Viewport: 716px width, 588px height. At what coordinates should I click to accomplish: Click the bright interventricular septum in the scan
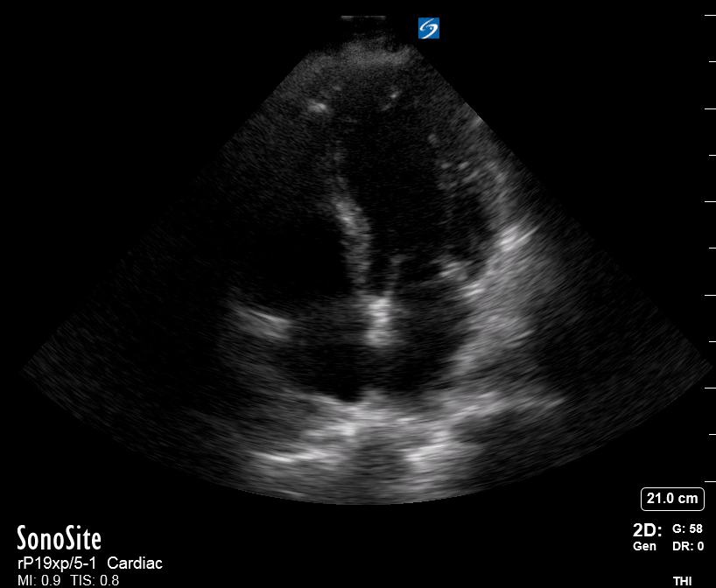354,228
